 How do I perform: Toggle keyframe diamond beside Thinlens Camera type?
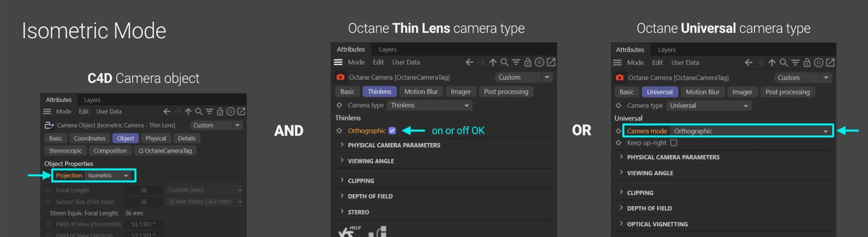(x=339, y=105)
